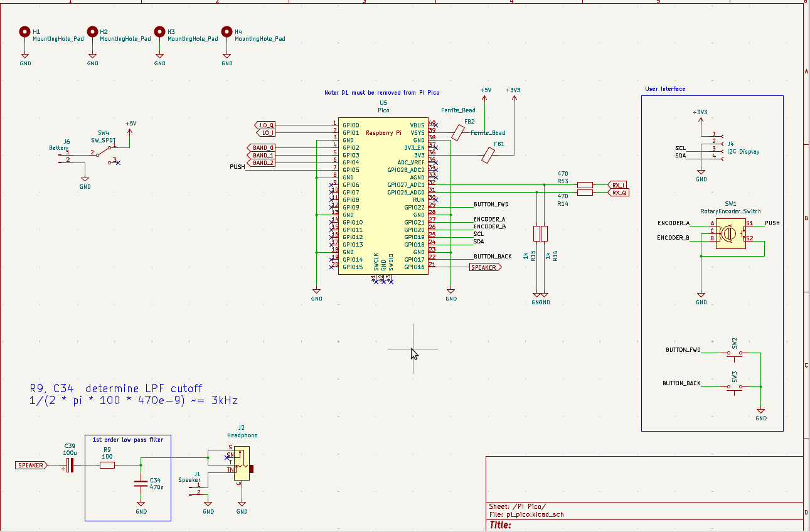Click the R13 resistor symbol

(x=584, y=185)
